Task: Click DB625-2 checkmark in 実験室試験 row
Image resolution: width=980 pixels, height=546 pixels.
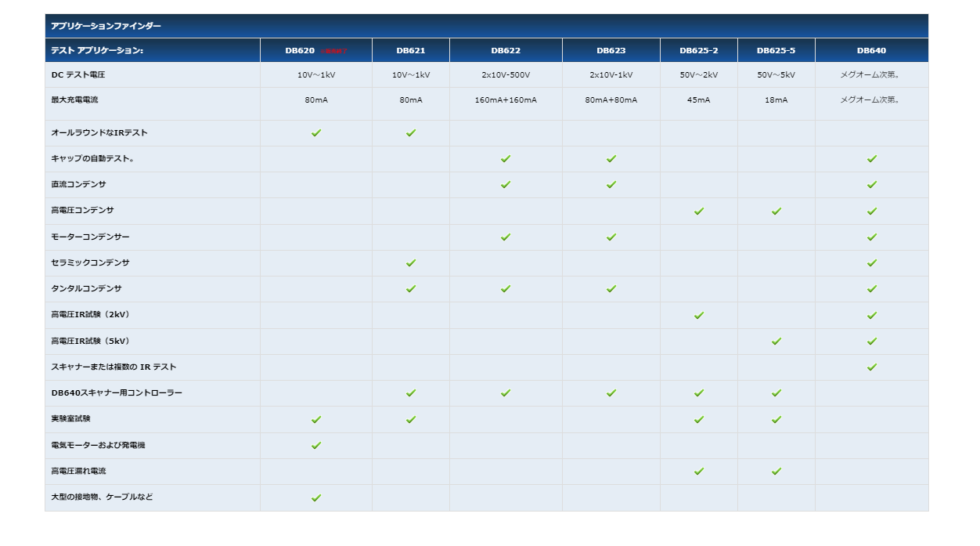Action: [x=699, y=420]
